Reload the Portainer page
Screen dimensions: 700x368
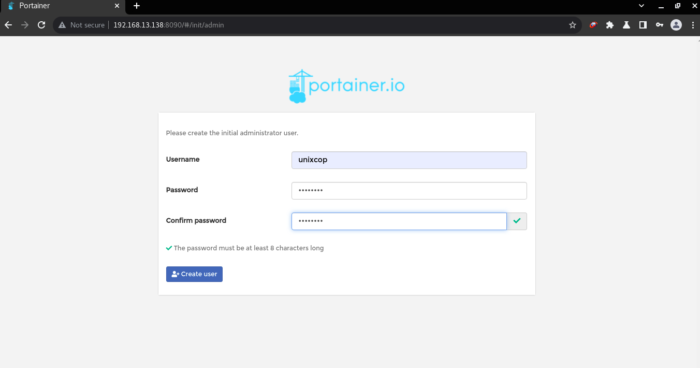click(x=42, y=25)
